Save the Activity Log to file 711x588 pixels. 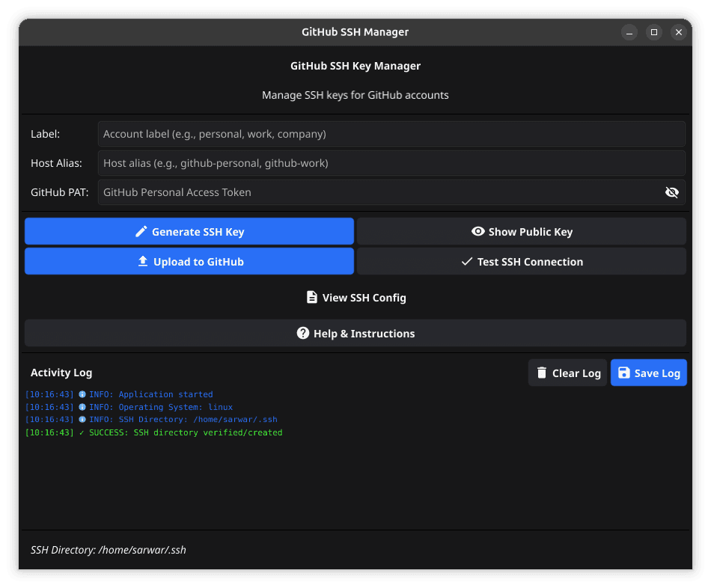pos(648,373)
